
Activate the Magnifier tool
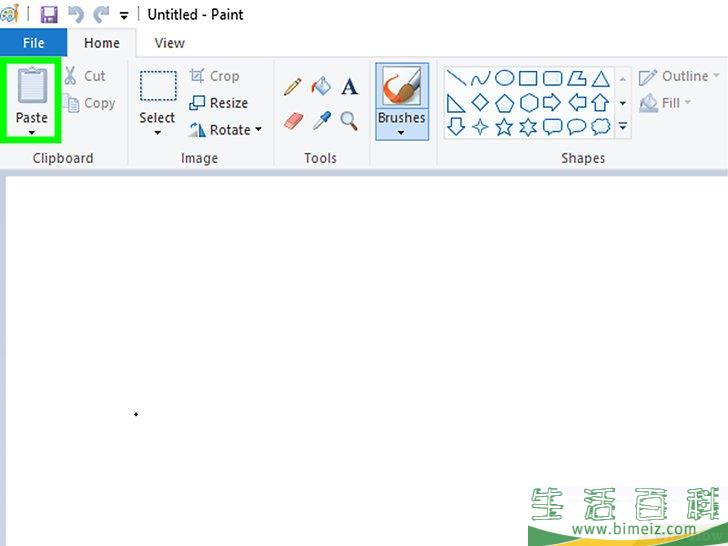pos(349,121)
